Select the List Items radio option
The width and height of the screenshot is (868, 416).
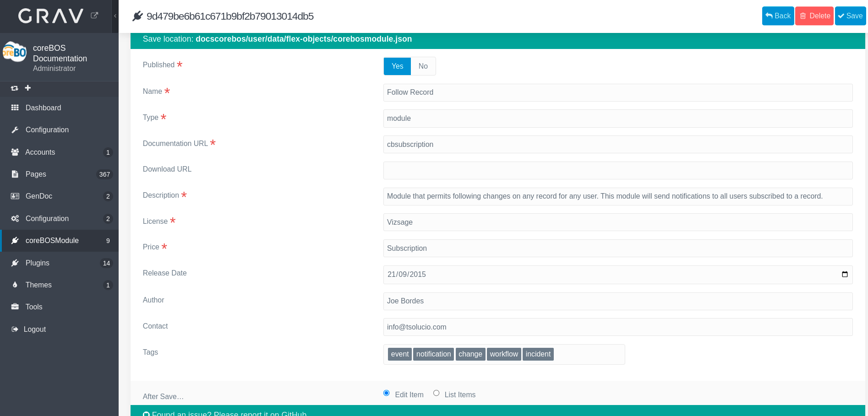point(436,393)
